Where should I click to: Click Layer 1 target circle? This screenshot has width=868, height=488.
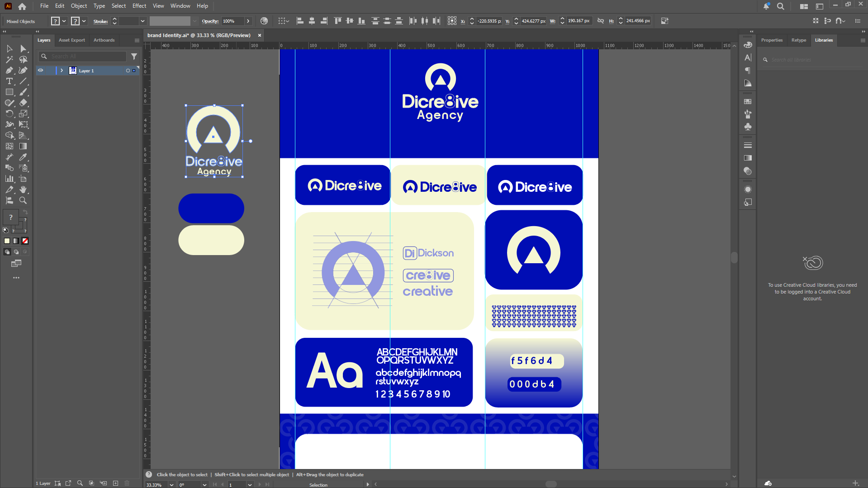tap(128, 71)
